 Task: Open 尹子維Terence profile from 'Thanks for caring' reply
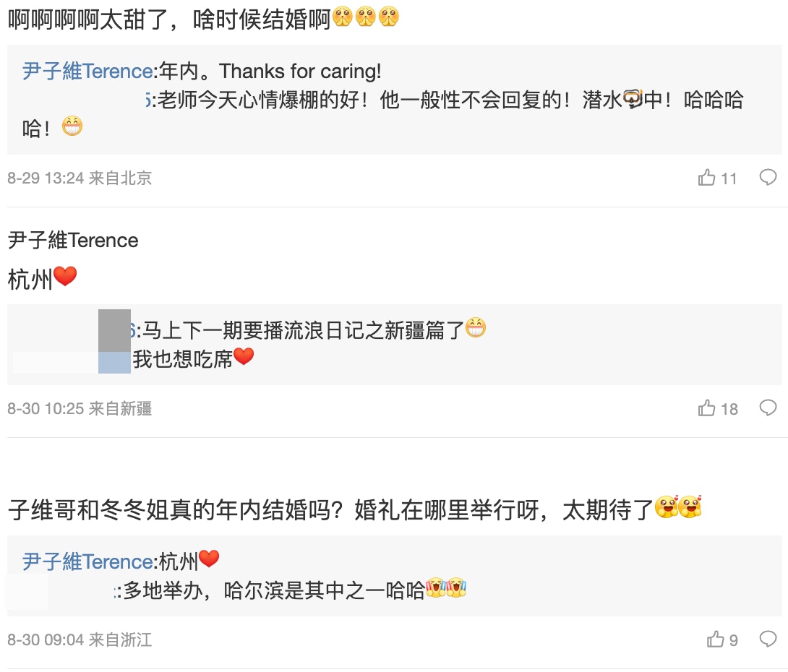tap(87, 71)
